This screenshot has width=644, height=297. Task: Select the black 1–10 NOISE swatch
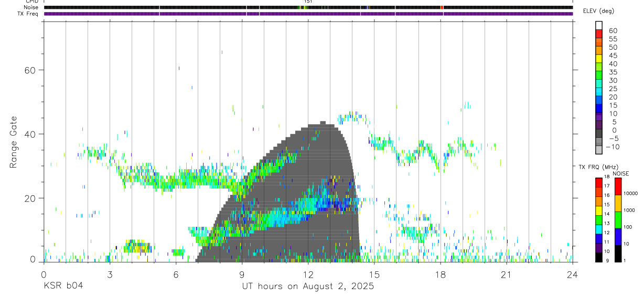pyautogui.click(x=618, y=254)
